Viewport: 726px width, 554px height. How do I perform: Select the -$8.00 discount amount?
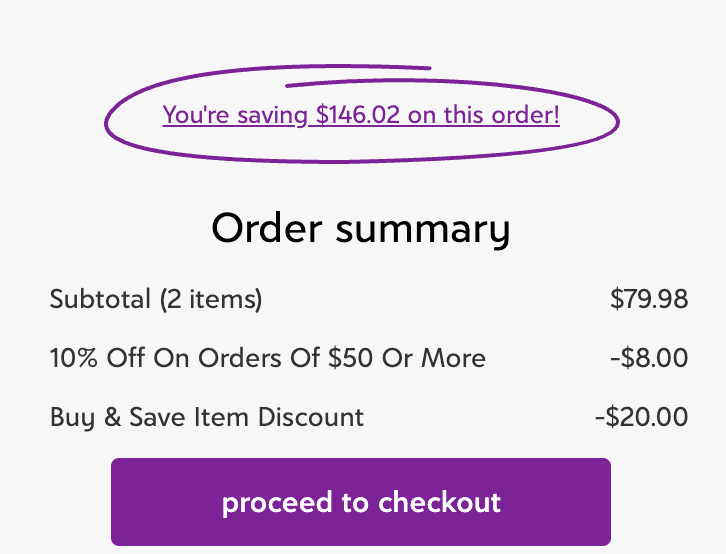(654, 358)
